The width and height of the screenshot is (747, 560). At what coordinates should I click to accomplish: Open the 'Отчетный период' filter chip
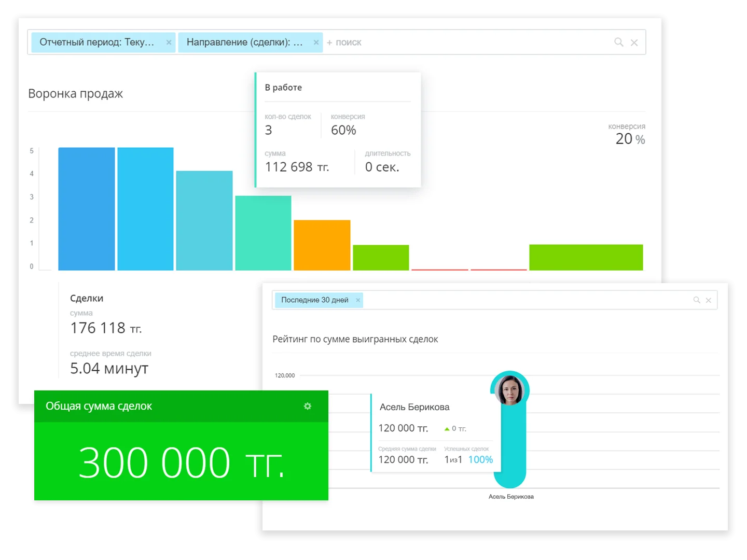coord(97,43)
